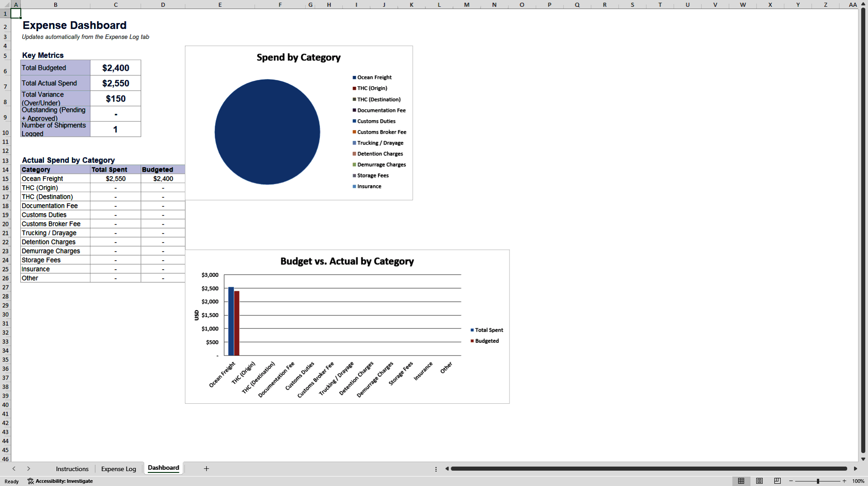Select row 15 header
Viewport: 868px width, 486px height.
[5, 179]
